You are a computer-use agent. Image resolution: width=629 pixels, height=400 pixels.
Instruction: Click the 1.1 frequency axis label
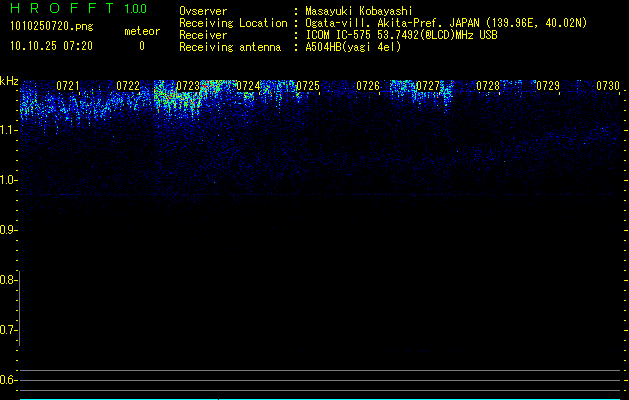[x=8, y=130]
